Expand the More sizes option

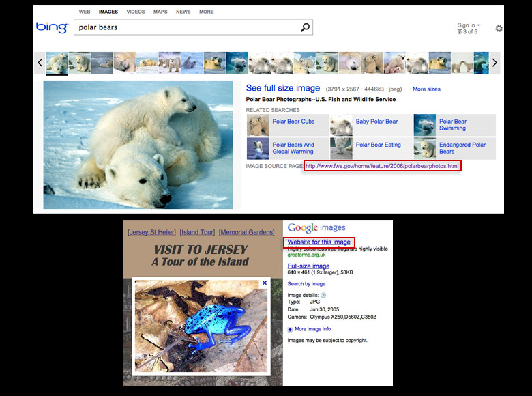426,89
